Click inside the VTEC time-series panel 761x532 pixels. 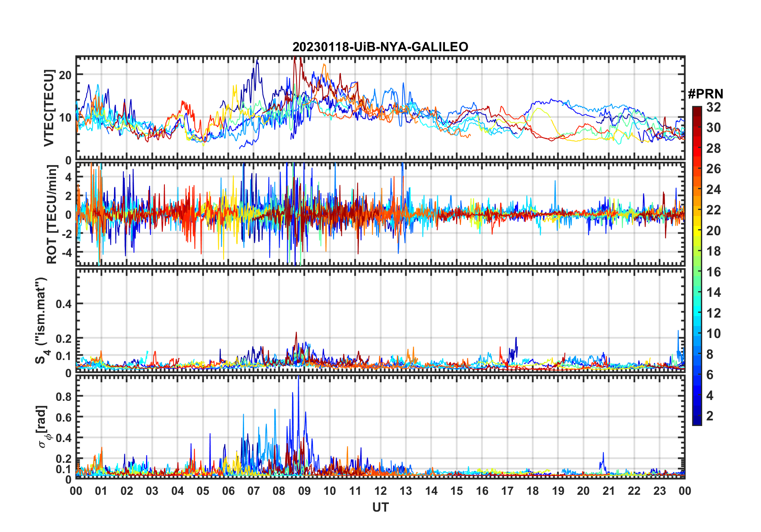click(x=380, y=108)
